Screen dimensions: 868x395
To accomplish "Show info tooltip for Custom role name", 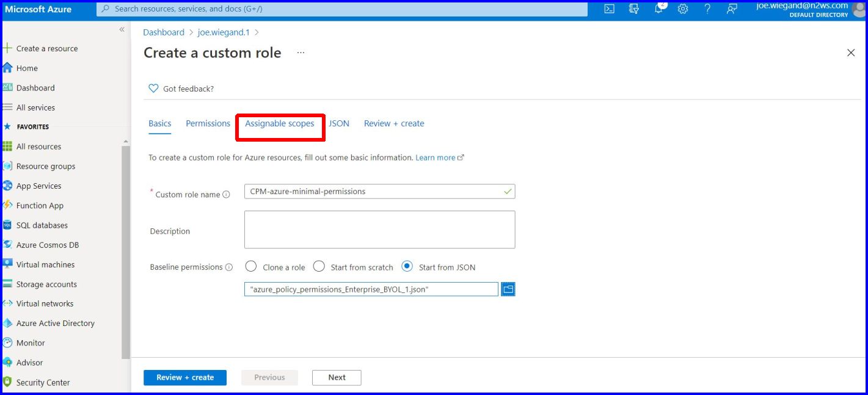I will tap(226, 195).
